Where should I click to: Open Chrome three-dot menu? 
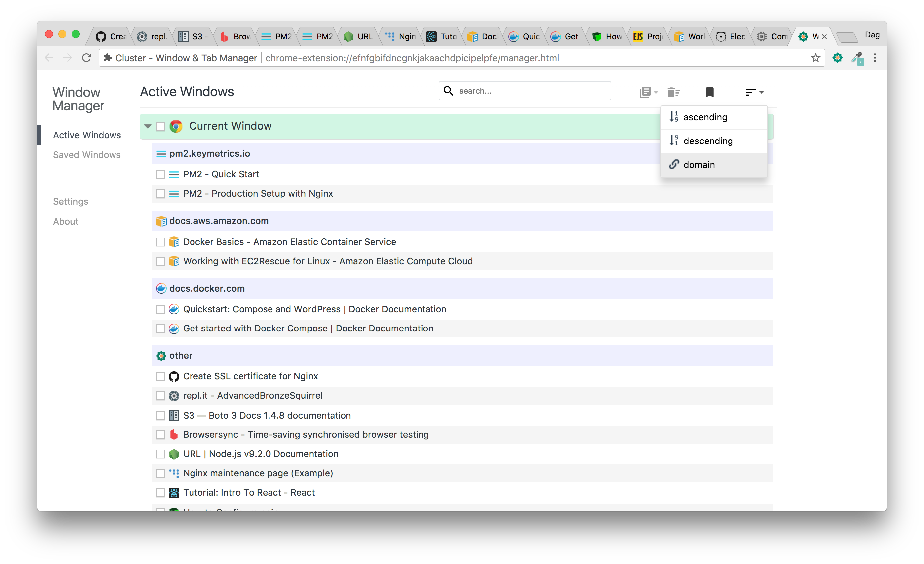pos(875,58)
